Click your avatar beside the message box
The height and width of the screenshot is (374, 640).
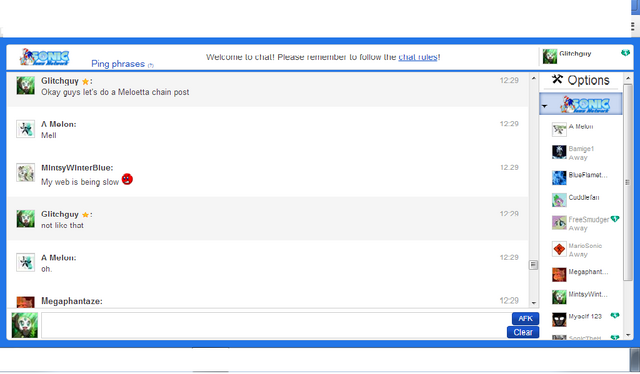click(24, 325)
